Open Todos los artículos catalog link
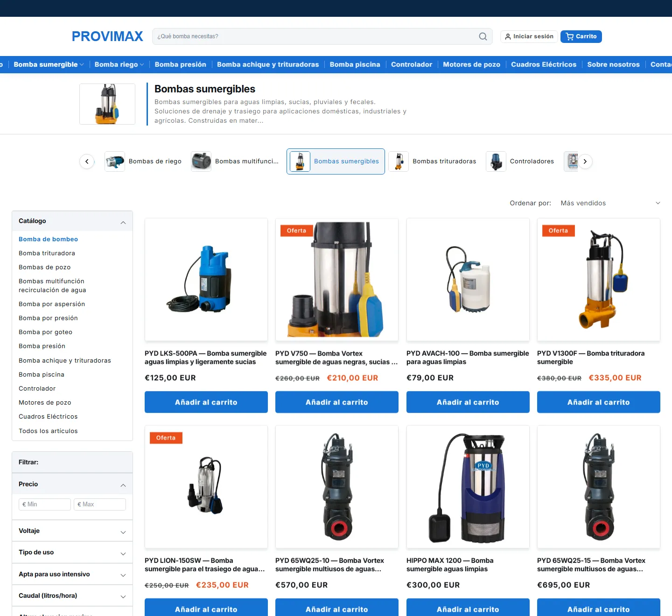This screenshot has width=672, height=616. 48,431
